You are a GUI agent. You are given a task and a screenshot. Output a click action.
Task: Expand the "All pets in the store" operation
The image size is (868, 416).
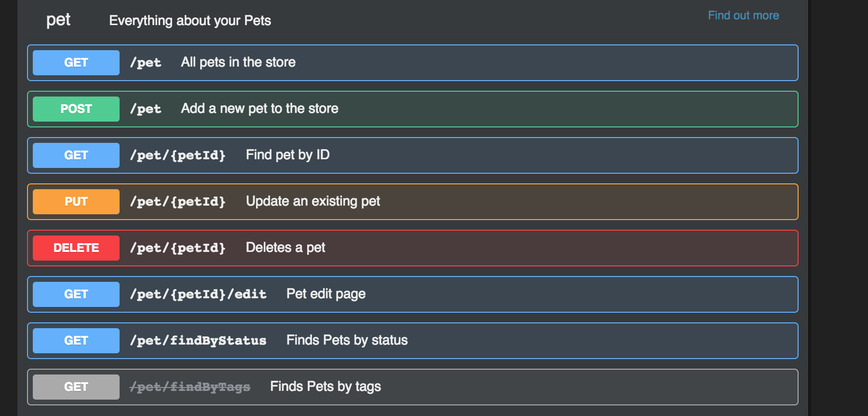pyautogui.click(x=238, y=62)
